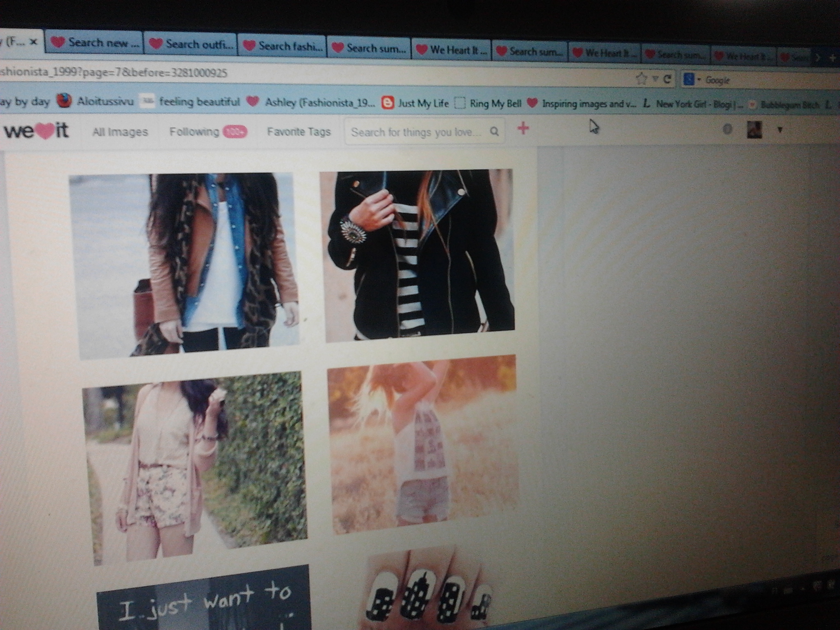Open the Following feed
840x630 pixels.
[194, 131]
